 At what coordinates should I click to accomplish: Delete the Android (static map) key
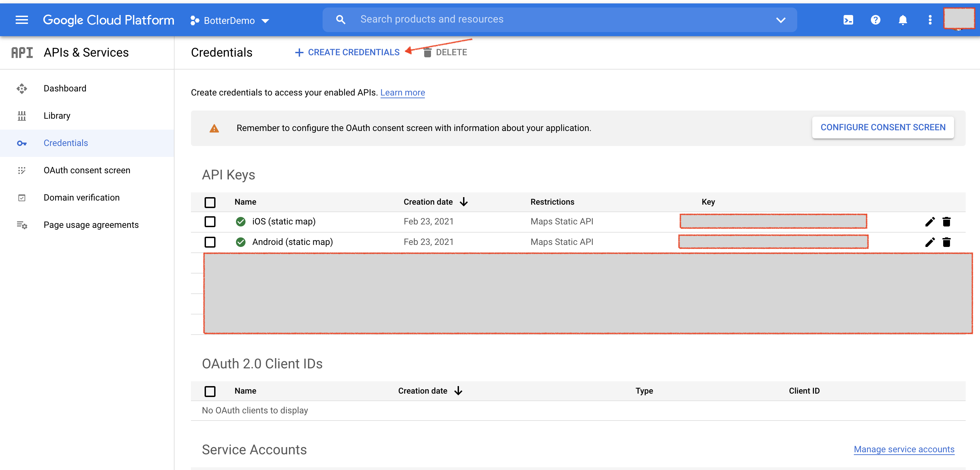[946, 242]
